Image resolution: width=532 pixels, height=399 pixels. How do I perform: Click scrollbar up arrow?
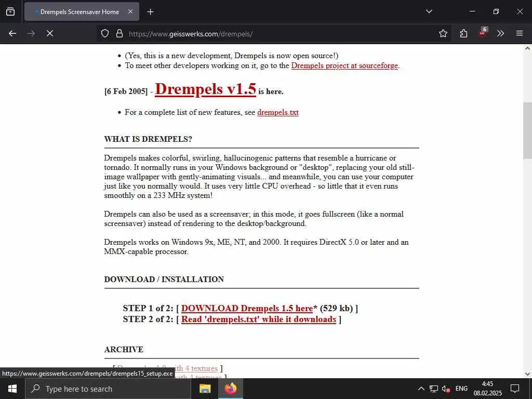(x=527, y=48)
